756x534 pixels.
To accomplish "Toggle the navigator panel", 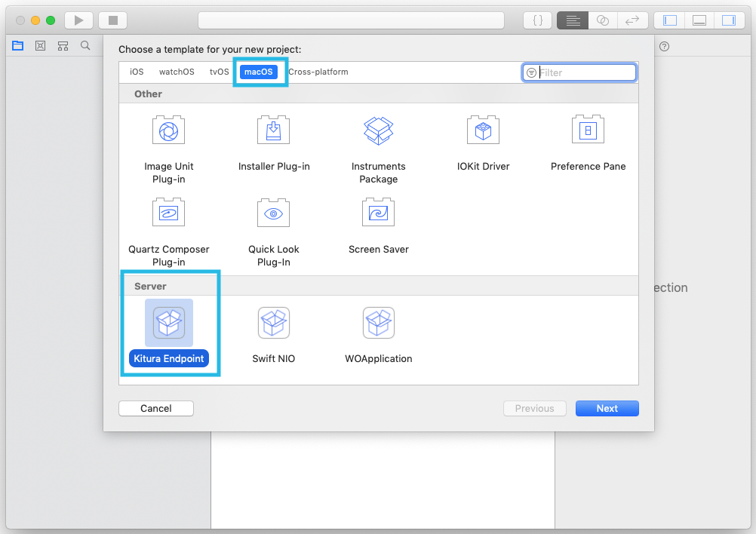I will pyautogui.click(x=670, y=20).
